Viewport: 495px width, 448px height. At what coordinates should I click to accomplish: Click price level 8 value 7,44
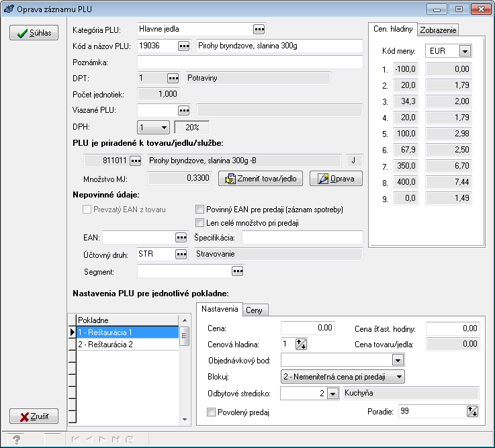[448, 182]
